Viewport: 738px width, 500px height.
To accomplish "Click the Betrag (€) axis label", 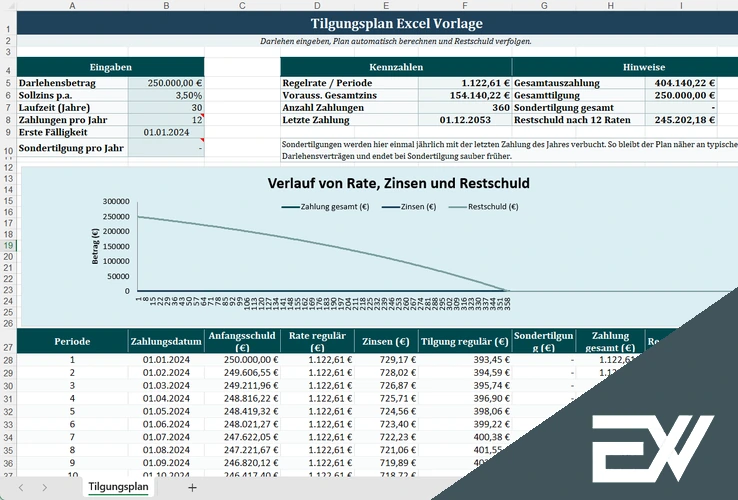I will tap(95, 246).
